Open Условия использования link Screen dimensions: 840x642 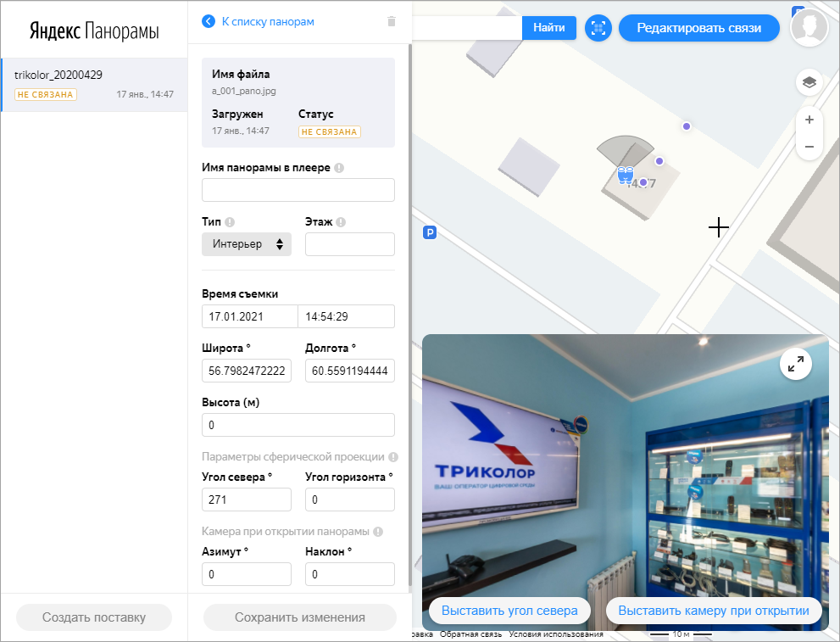coord(555,634)
